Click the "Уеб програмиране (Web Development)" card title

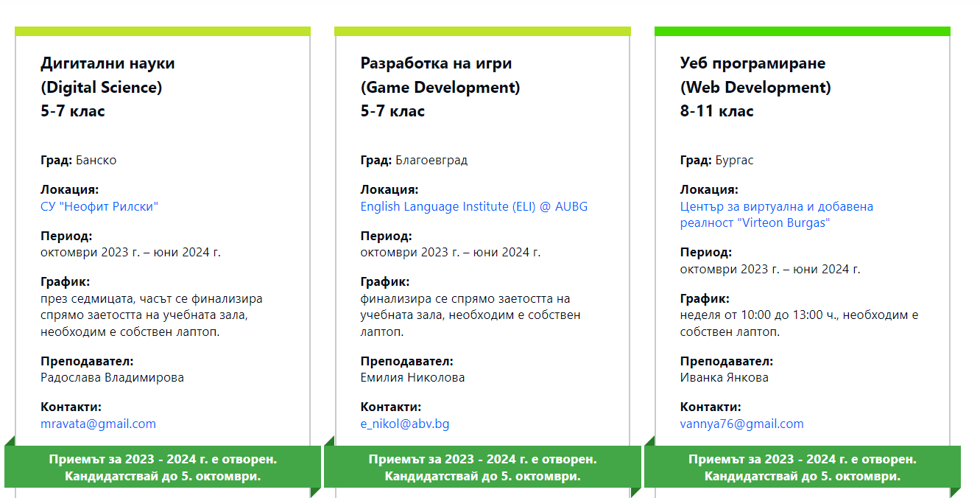755,75
